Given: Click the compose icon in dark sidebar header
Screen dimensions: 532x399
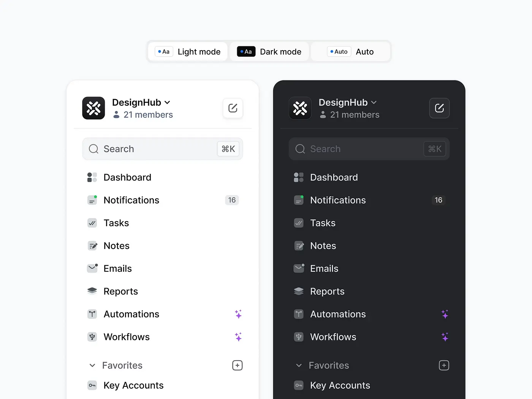Looking at the screenshot, I should tap(439, 108).
